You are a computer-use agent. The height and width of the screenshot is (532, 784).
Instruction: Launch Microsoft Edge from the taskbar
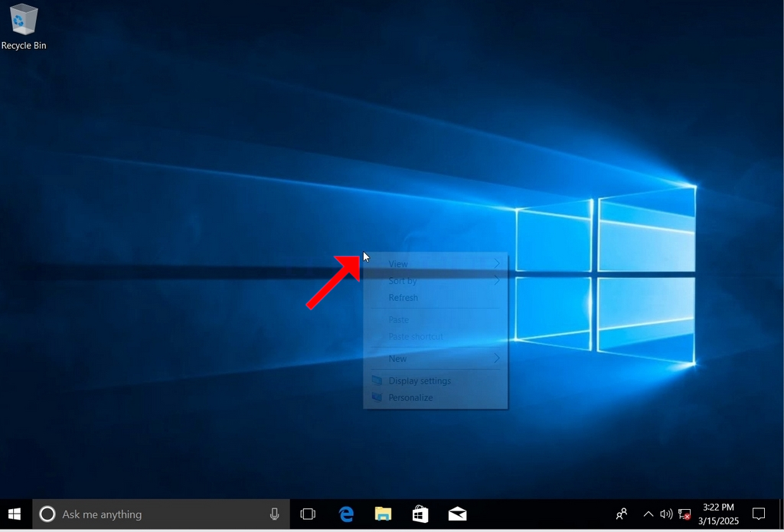346,514
